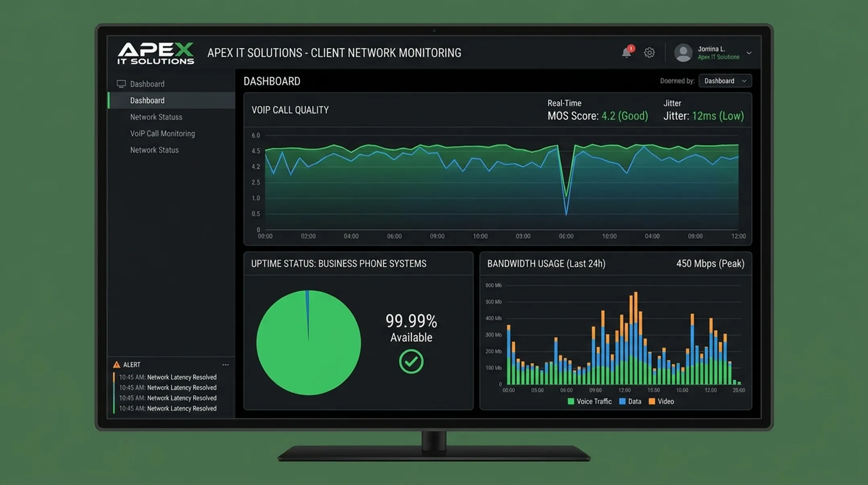Click the BANDWIDTH USAGE (Last 24h) title
Viewport: 868px width, 485px height.
coord(546,264)
